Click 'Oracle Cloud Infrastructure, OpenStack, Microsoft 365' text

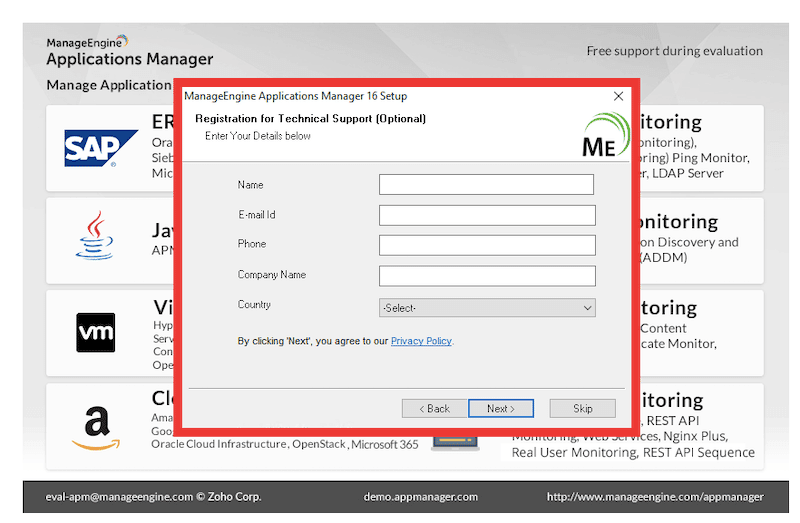click(285, 444)
